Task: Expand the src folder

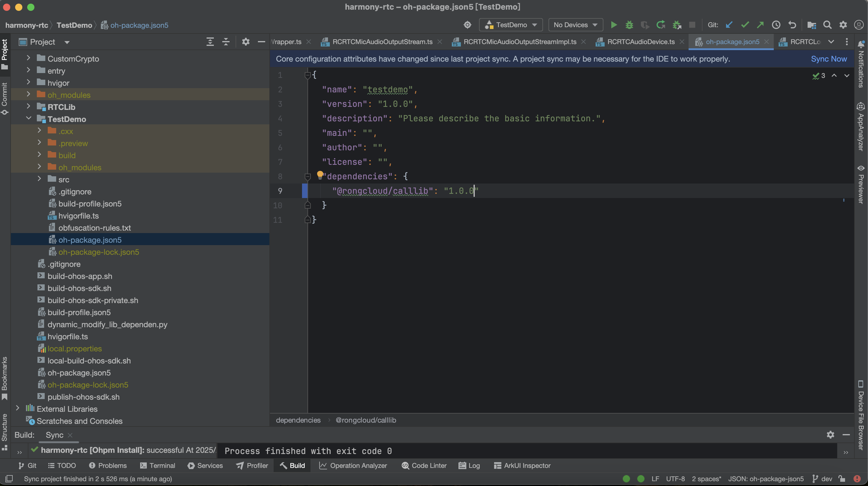Action: pos(39,178)
